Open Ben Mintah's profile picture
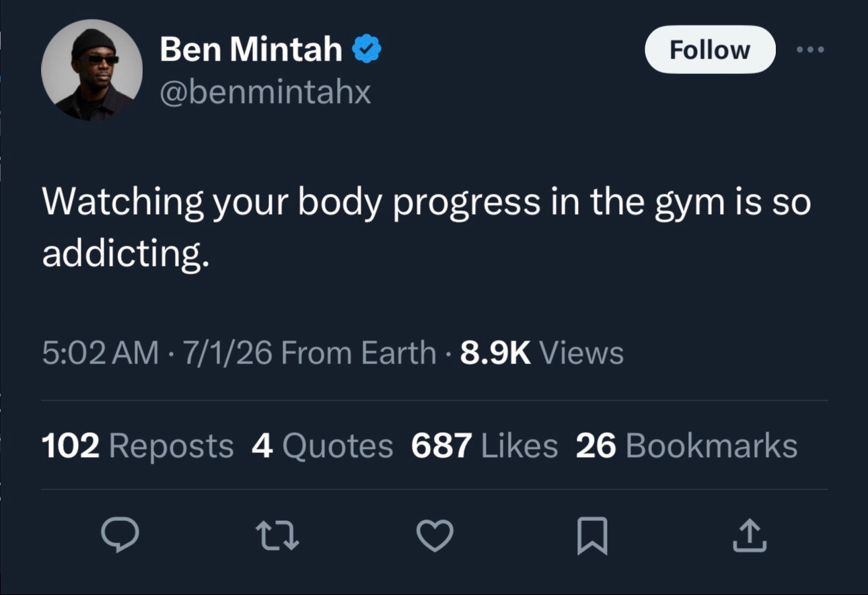The width and height of the screenshot is (868, 595). 92,69
